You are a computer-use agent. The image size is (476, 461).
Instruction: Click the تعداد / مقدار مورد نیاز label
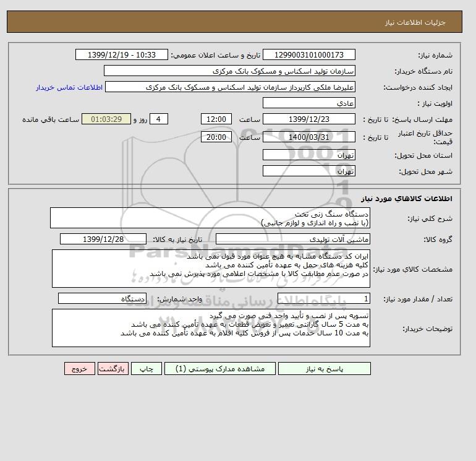(x=418, y=299)
